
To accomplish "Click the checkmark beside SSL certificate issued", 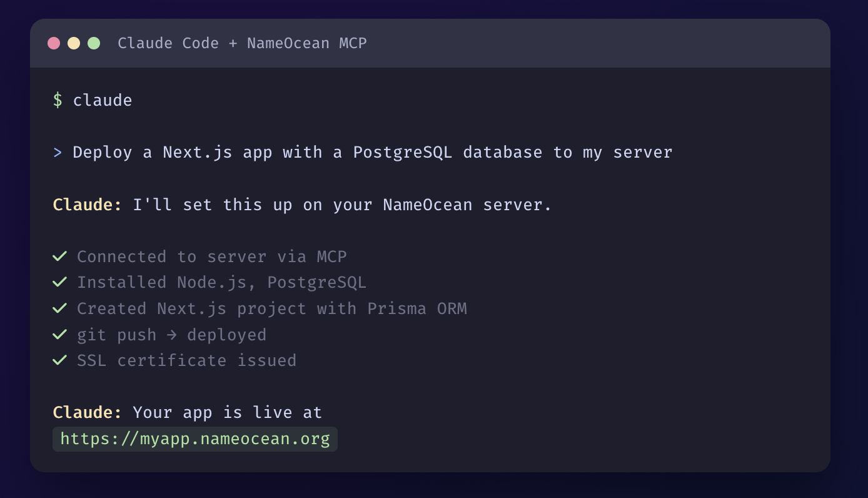I will pos(59,360).
